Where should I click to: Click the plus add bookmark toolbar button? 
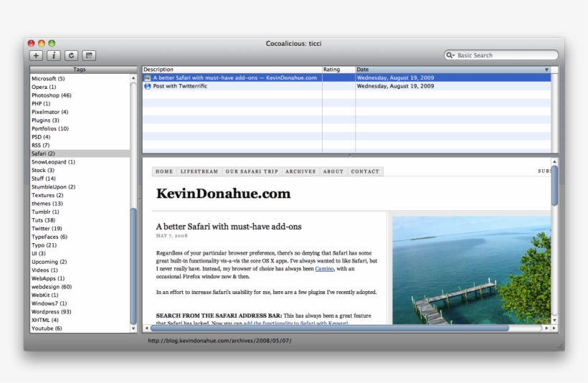pos(36,55)
